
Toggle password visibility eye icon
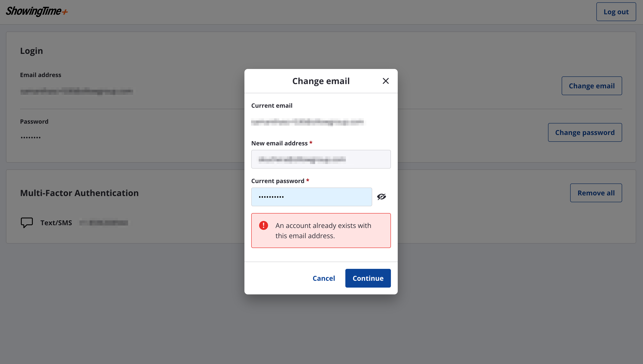point(381,197)
